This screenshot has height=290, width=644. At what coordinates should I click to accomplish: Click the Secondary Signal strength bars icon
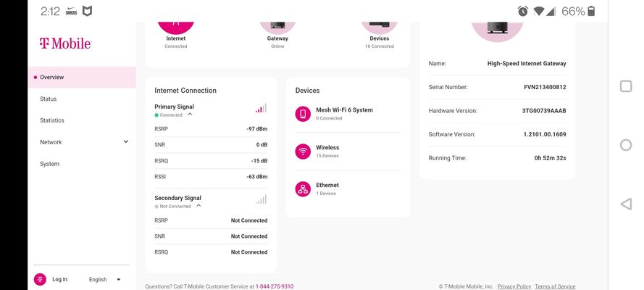click(x=261, y=199)
